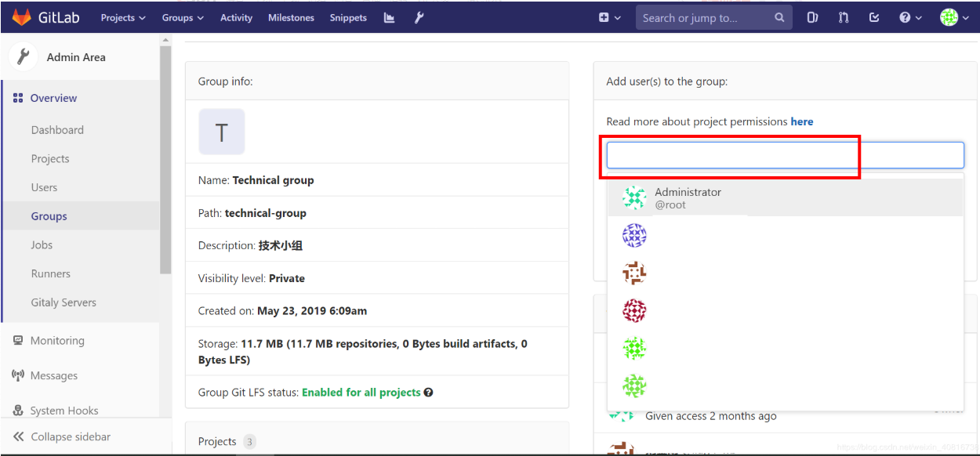
Task: Click the admin area wrench icon
Action: point(419,17)
